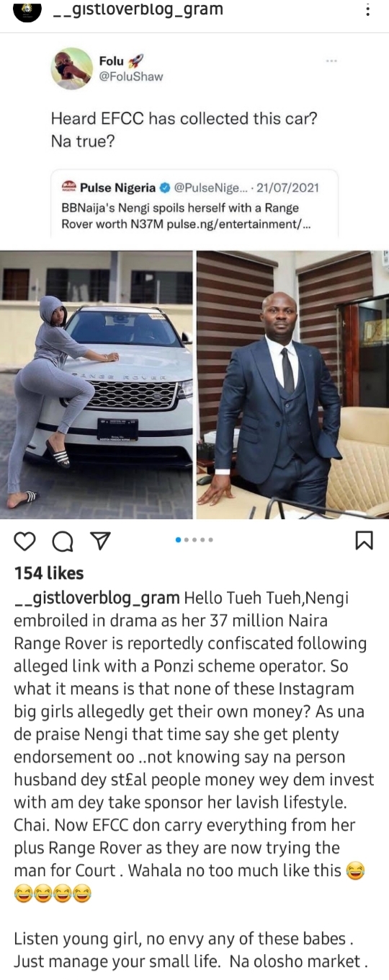Jump to the last carousel dot
Screen dimensions: 389x980
(x=211, y=539)
